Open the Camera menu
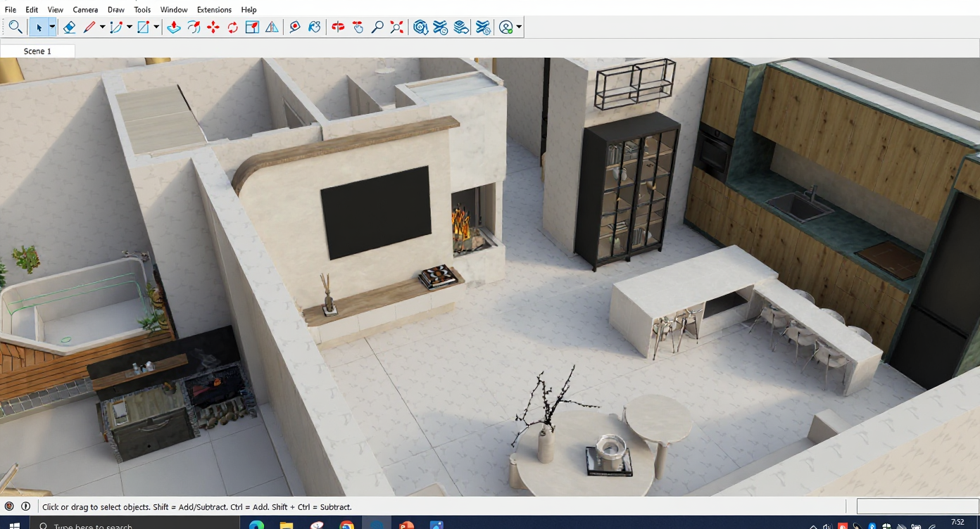980x529 pixels. click(x=85, y=10)
